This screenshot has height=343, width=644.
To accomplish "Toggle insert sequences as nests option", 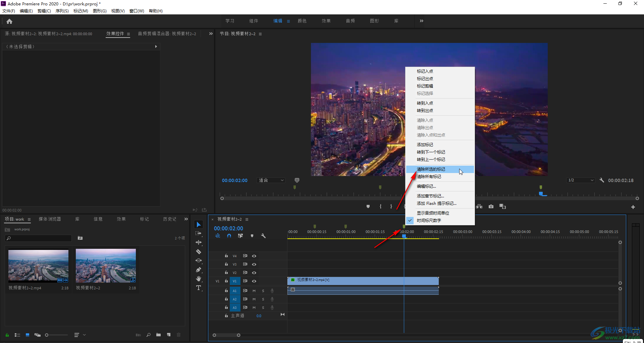I will click(x=218, y=236).
